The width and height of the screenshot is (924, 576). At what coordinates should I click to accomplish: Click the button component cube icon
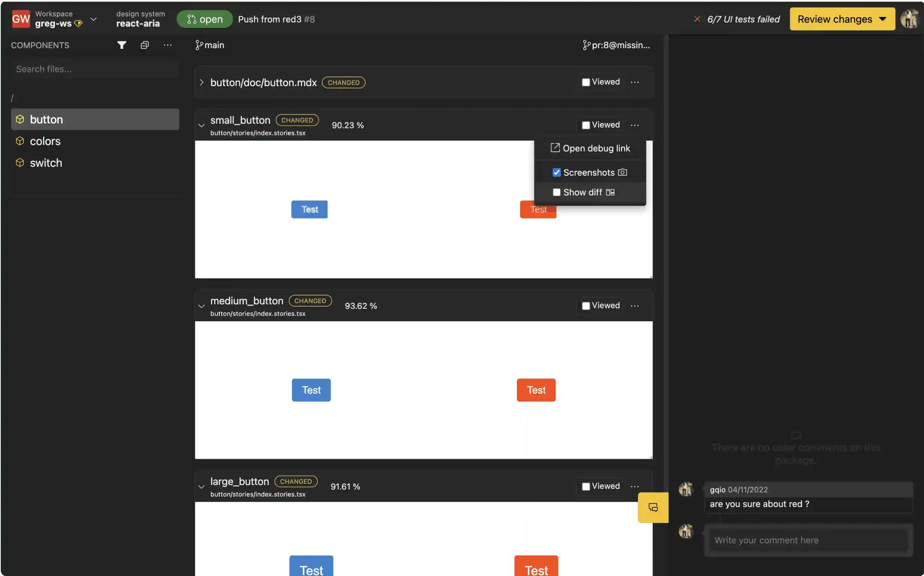[x=20, y=119]
